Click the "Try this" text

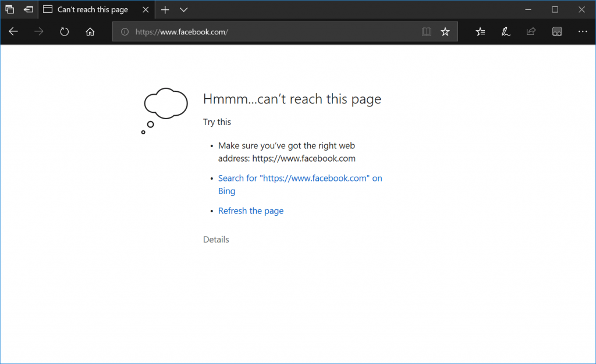(x=217, y=122)
